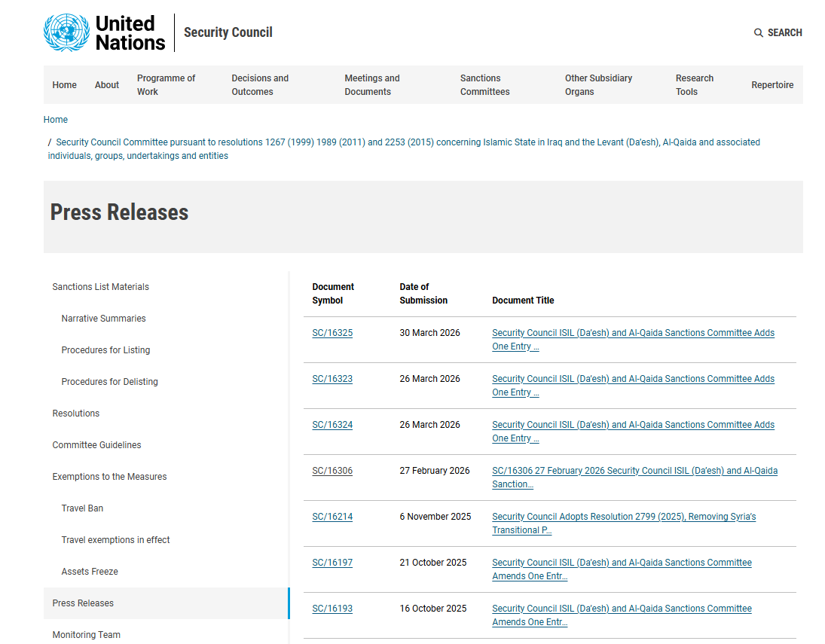Select Narrative Summaries in sidebar
The image size is (825, 644).
pyautogui.click(x=103, y=319)
